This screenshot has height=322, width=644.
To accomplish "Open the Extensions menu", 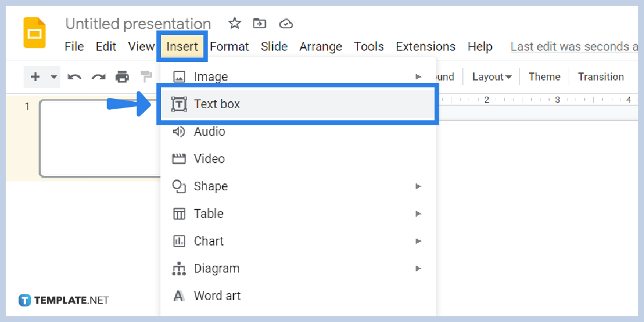I will [425, 47].
